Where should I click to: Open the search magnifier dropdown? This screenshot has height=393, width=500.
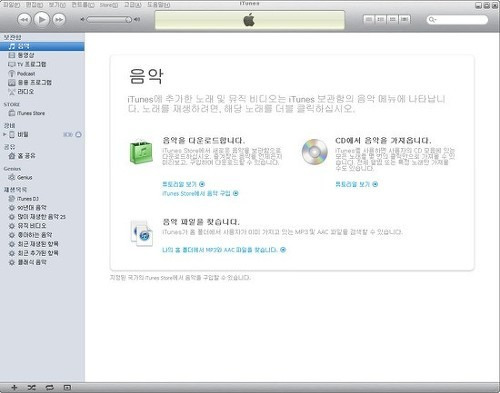(432, 20)
